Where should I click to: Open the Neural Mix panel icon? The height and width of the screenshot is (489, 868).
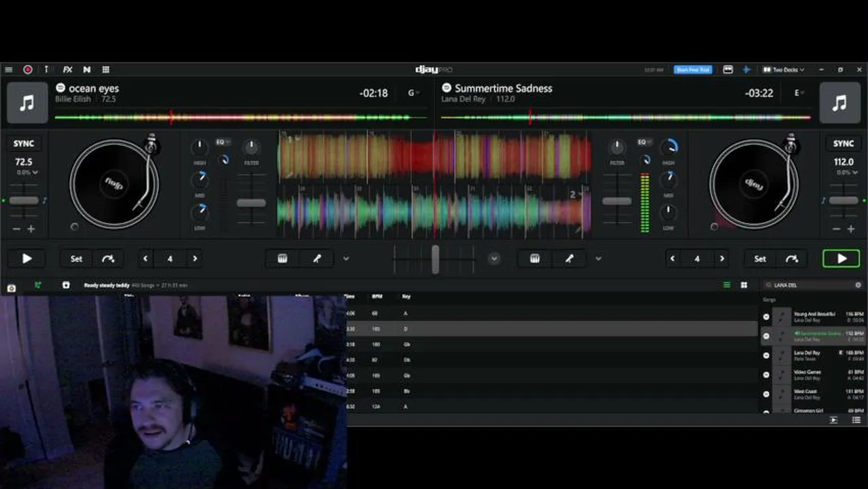pos(87,69)
